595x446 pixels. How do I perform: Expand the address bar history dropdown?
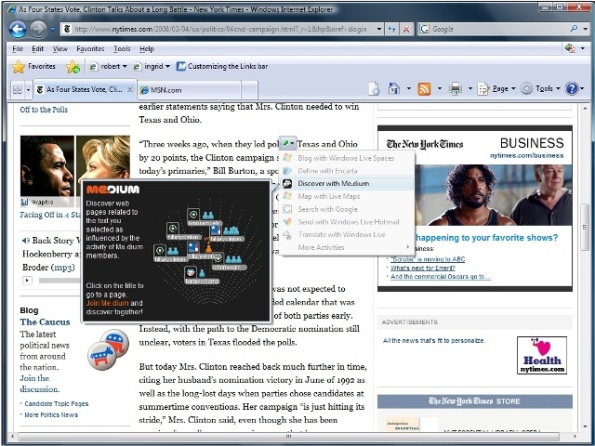point(379,29)
